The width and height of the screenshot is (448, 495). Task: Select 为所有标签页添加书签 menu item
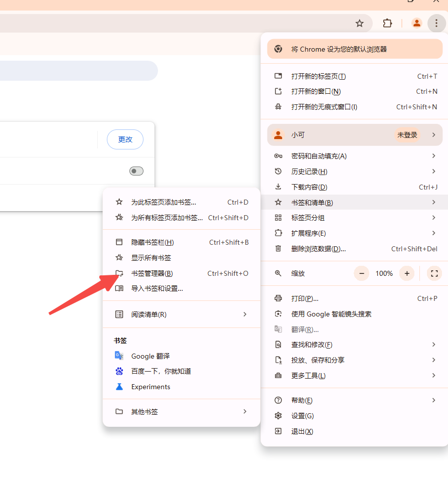point(182,218)
